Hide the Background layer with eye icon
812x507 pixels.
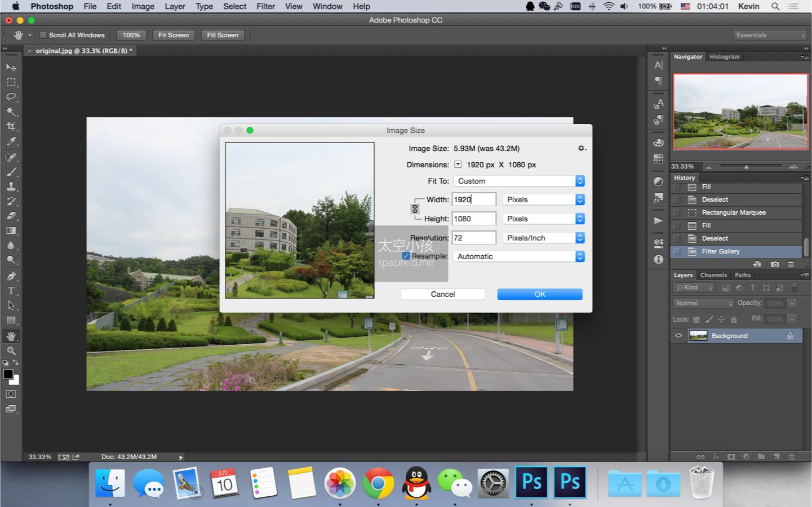(x=678, y=336)
